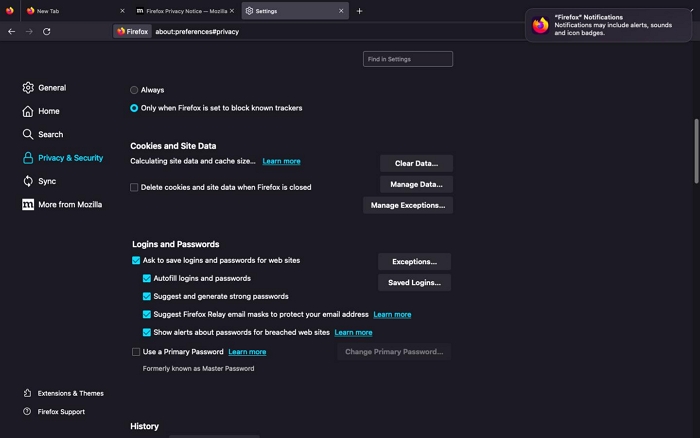Image resolution: width=700 pixels, height=438 pixels.
Task: Click the Cookies and Site Data heading
Action: 173,146
